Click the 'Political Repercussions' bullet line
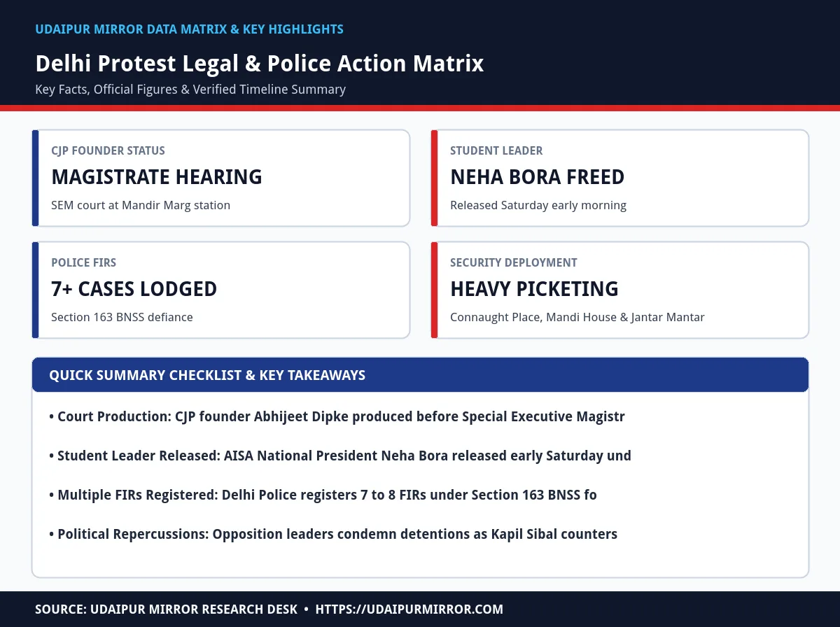This screenshot has width=840, height=627. click(x=333, y=534)
